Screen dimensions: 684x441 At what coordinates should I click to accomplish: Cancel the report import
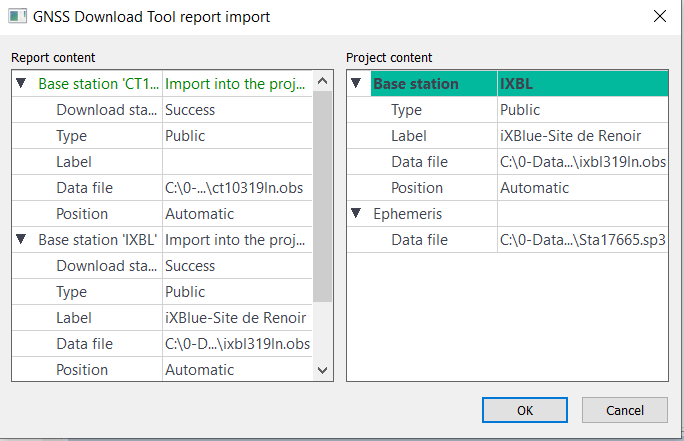(625, 410)
